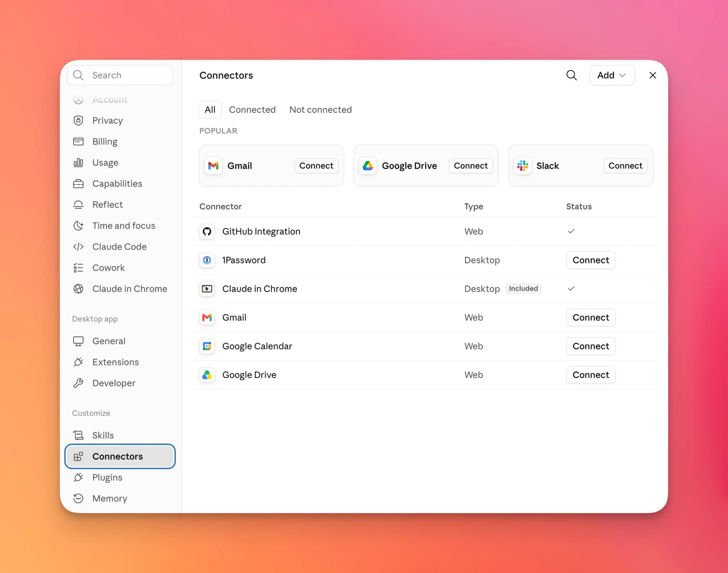Click the Google Calendar icon in list
The width and height of the screenshot is (728, 573).
coord(207,346)
